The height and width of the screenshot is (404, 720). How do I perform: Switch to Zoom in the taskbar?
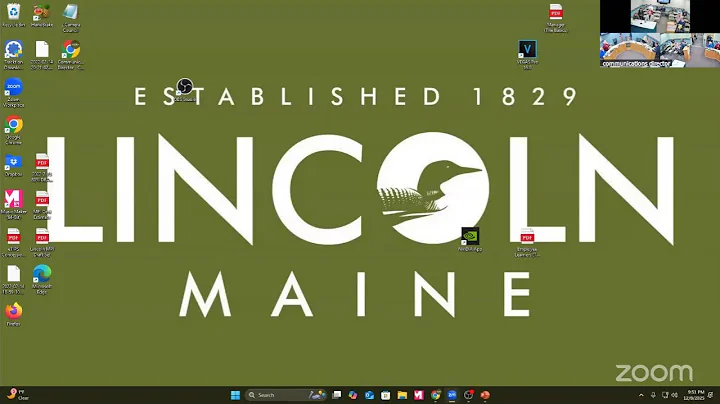(452, 395)
